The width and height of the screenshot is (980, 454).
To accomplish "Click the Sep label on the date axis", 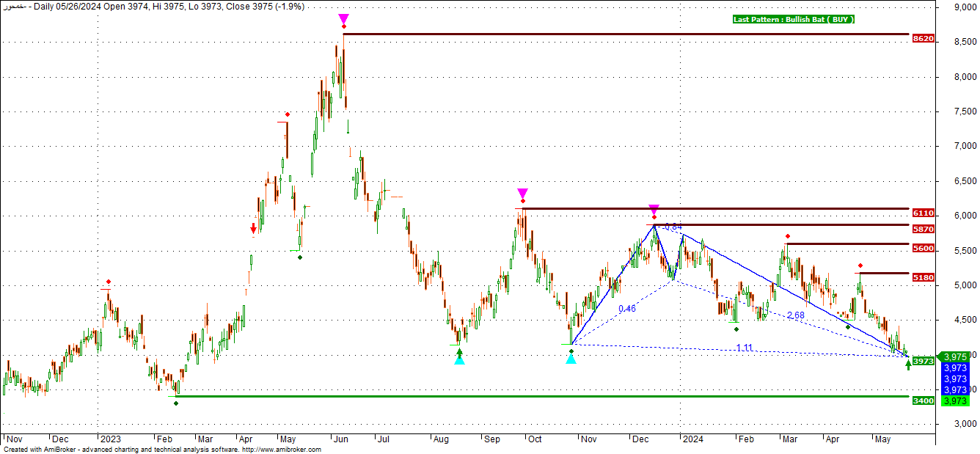I will point(491,439).
